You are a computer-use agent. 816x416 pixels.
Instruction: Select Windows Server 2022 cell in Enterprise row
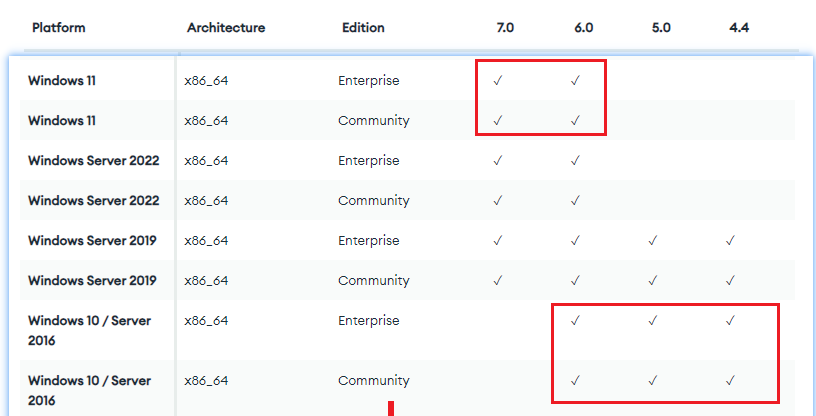(x=94, y=161)
